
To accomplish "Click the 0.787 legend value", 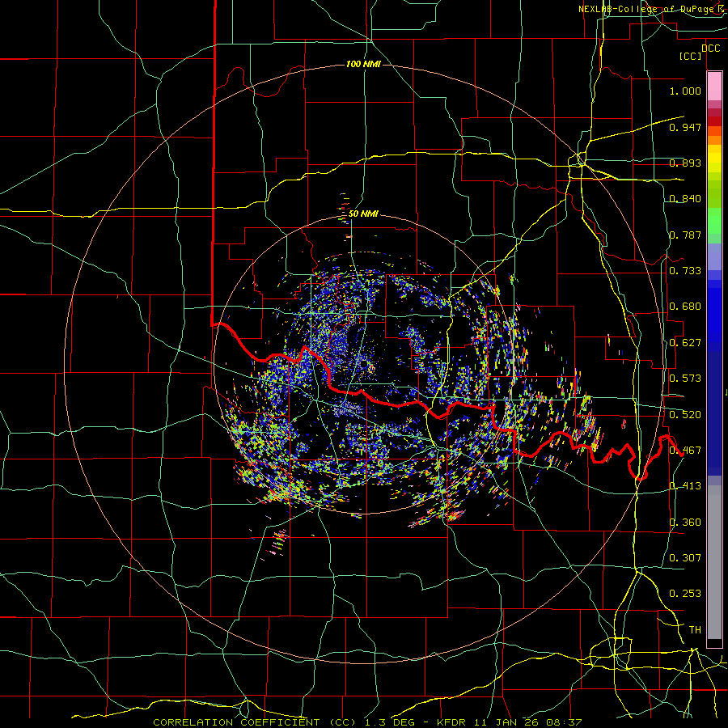I will tap(685, 235).
